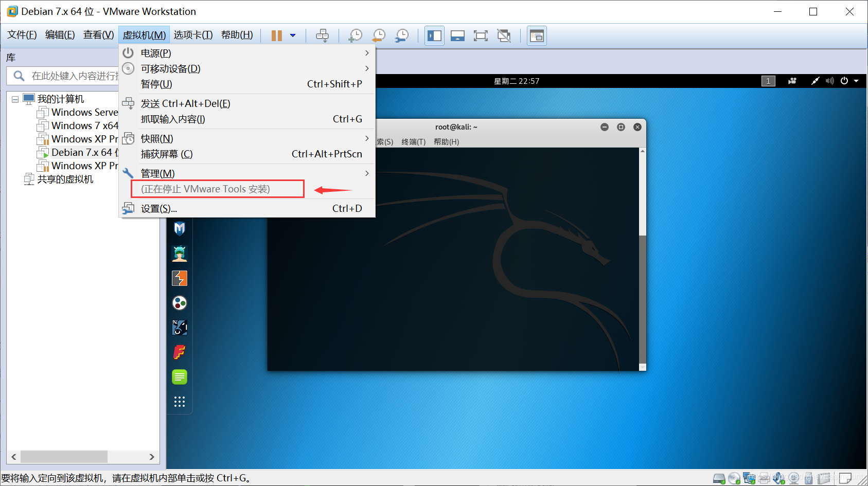Collapse the 我的计算机 tree node
868x486 pixels.
(x=15, y=99)
